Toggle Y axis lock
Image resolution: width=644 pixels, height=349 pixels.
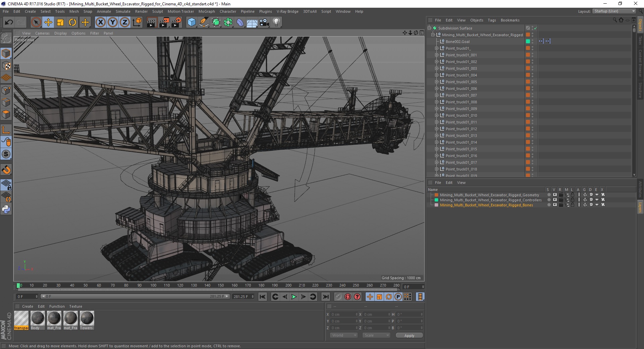(113, 22)
